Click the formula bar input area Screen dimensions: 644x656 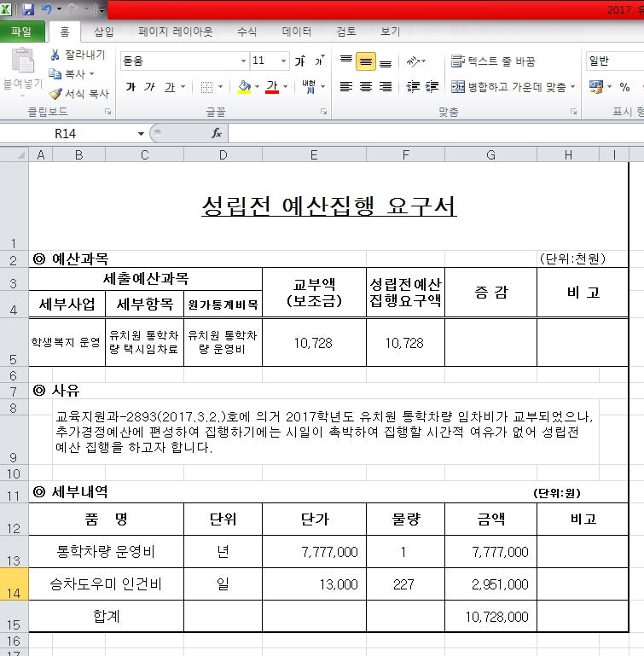(x=435, y=133)
